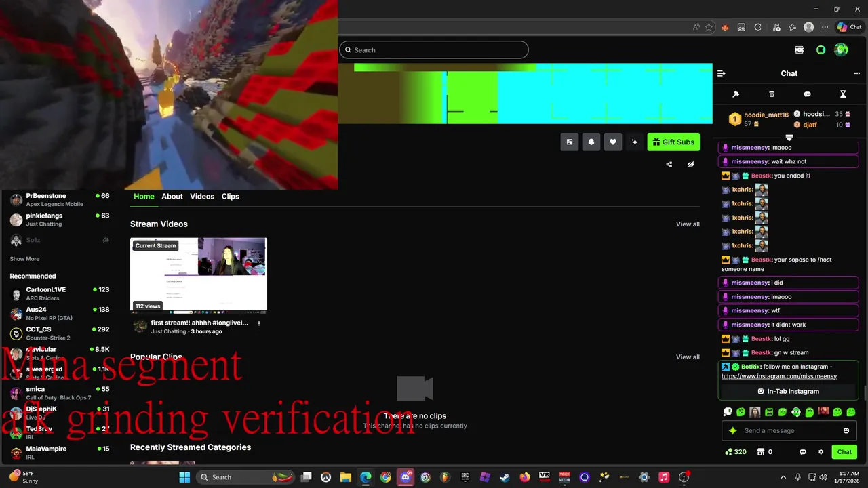
Task: Click the camera icon in Kick header
Action: 799,49
